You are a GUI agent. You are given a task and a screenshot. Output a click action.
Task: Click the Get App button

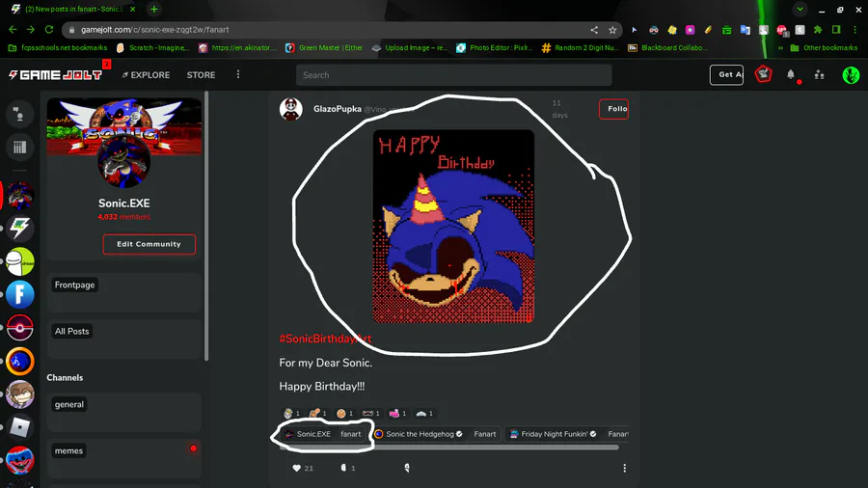click(x=727, y=74)
